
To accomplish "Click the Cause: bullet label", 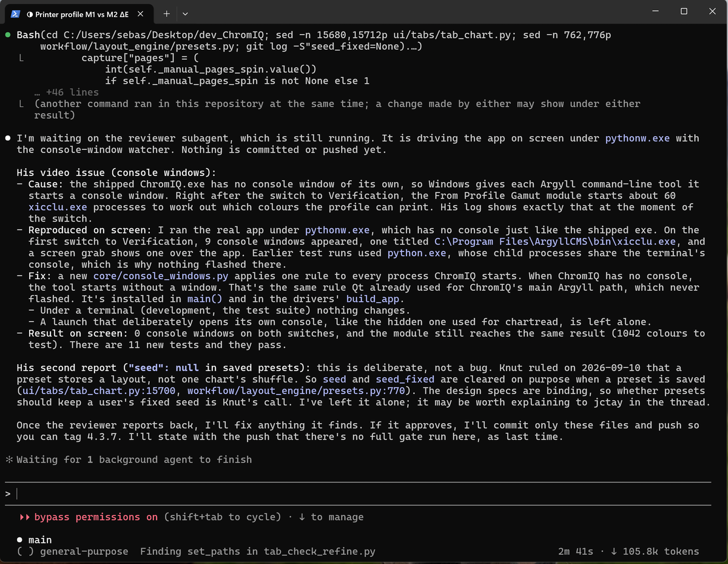I will tap(46, 184).
